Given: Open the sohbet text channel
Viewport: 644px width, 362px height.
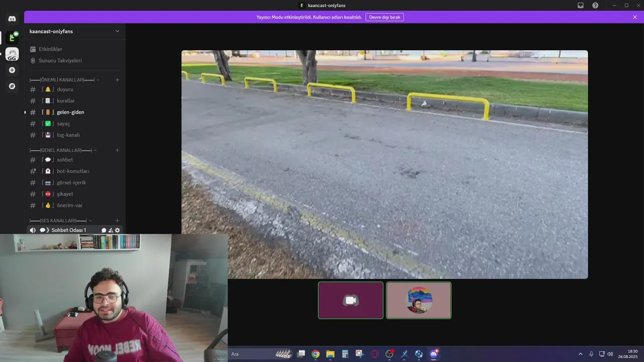Looking at the screenshot, I should point(74,160).
